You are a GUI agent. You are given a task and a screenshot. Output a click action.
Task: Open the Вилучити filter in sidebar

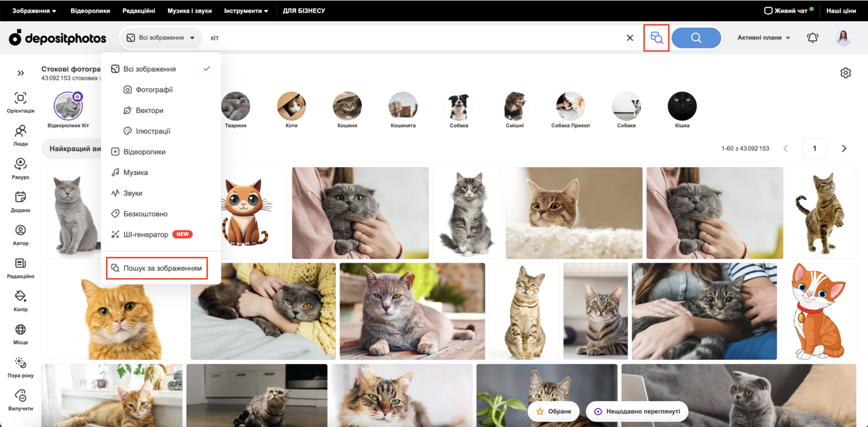point(21,400)
